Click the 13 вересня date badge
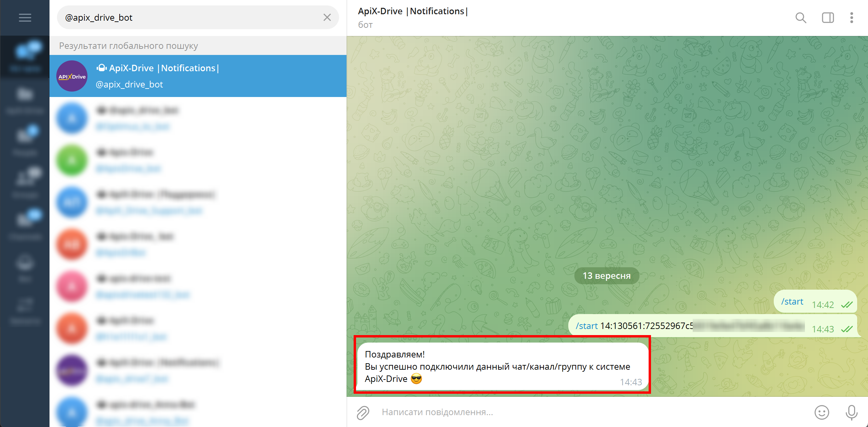Screen dimensions: 868x427 tap(607, 276)
